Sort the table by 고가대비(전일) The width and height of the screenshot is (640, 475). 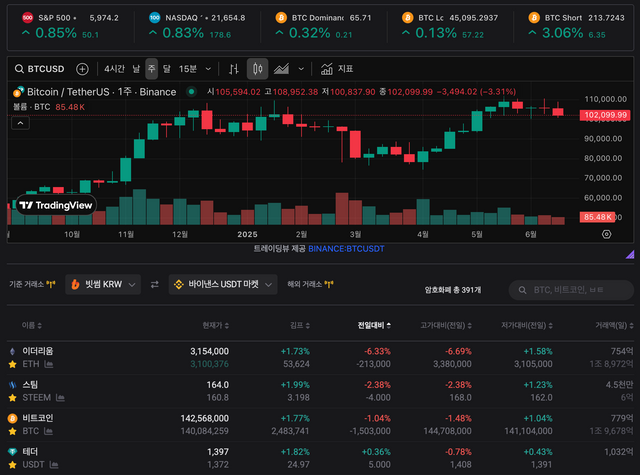click(x=446, y=325)
